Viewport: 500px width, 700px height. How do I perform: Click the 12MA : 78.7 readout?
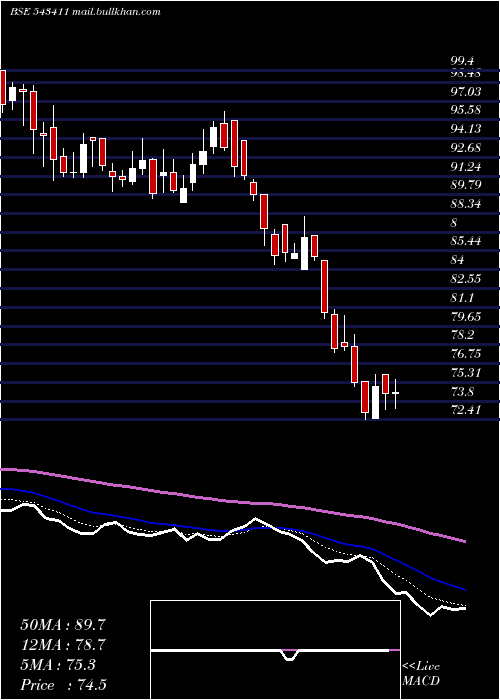pos(63,645)
